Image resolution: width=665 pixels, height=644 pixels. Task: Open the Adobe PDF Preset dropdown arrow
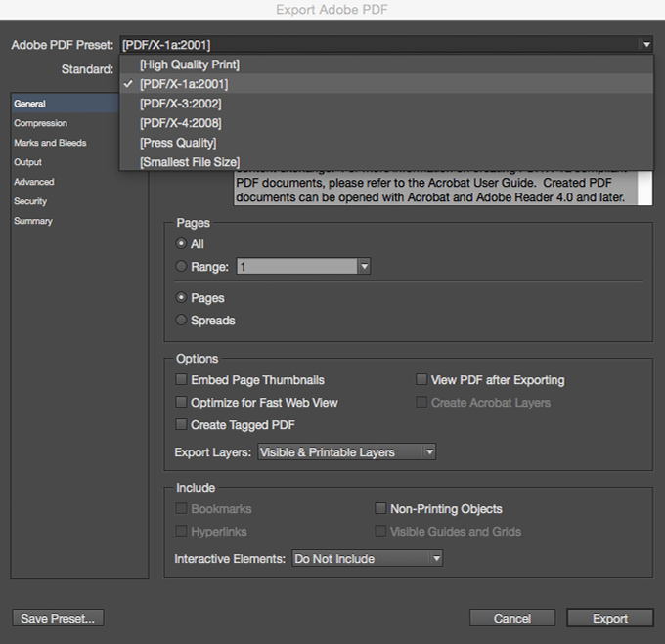tap(646, 45)
